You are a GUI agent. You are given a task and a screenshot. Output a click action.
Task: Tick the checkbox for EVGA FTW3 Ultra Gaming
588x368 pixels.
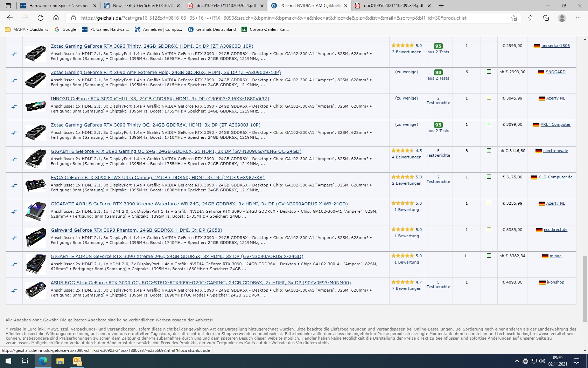(x=489, y=177)
